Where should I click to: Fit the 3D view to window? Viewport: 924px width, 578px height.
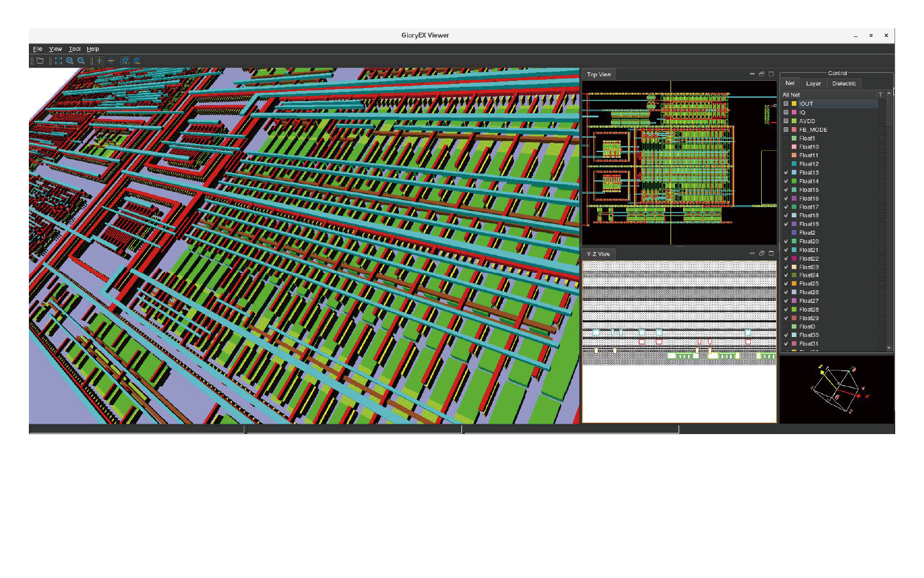(x=58, y=61)
